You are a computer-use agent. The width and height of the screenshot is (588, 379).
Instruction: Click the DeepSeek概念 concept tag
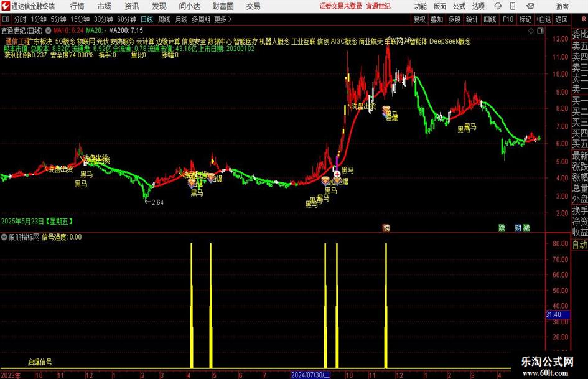pos(450,41)
